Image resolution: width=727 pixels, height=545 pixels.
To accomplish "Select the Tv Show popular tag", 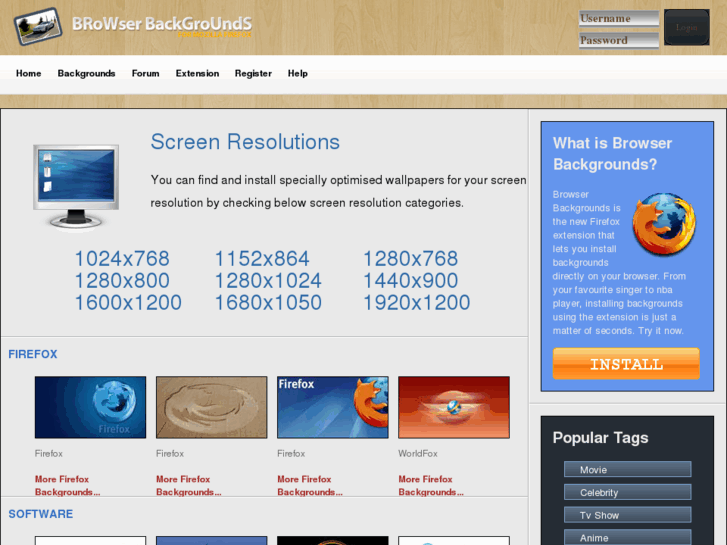I will 627,515.
